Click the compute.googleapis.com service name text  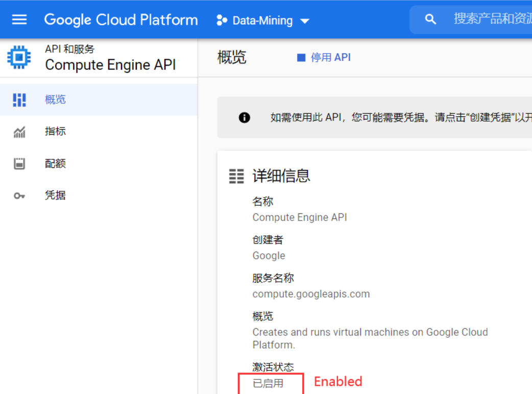click(311, 293)
